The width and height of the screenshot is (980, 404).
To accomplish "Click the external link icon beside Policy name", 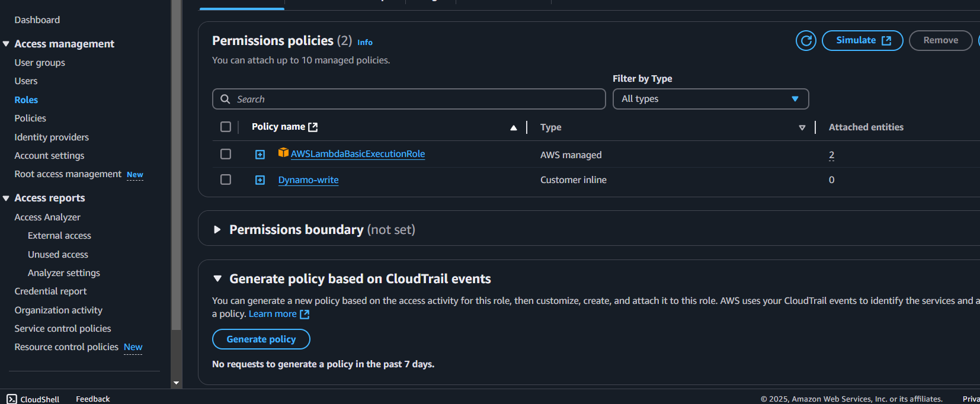I will click(313, 127).
